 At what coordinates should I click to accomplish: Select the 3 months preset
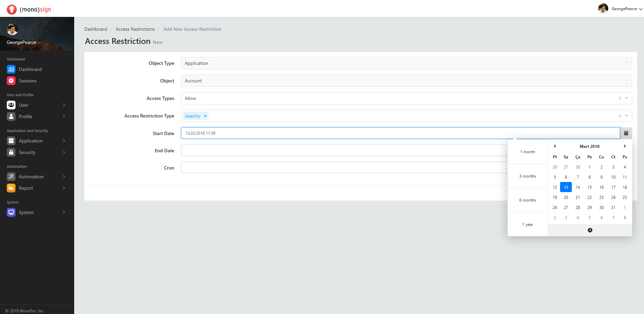click(x=527, y=176)
